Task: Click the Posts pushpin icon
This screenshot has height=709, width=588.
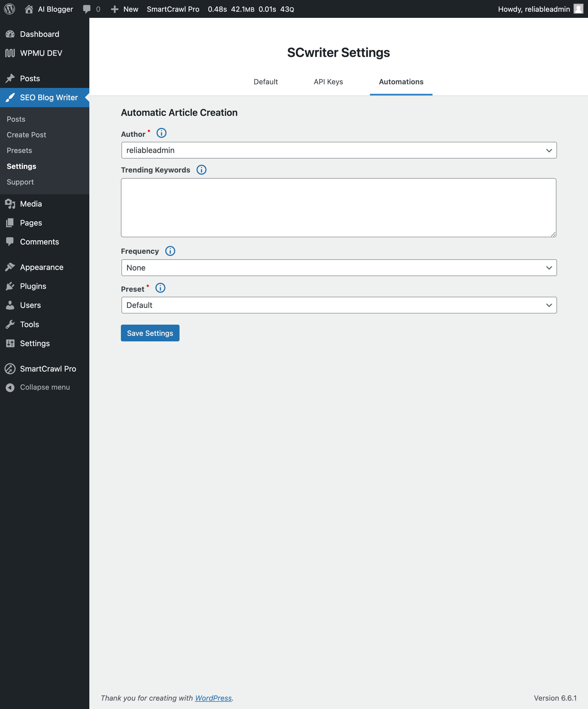Action: click(10, 78)
